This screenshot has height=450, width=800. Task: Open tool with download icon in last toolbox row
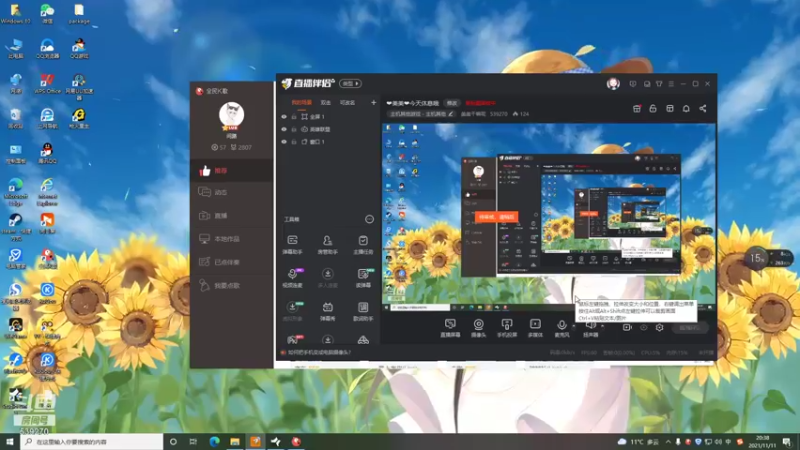pyautogui.click(x=328, y=340)
